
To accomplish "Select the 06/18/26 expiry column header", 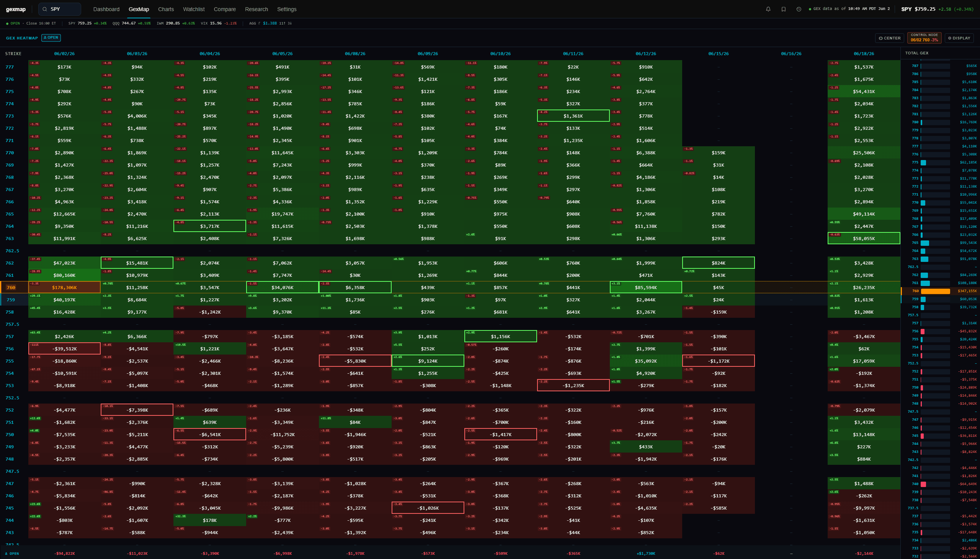I will pyautogui.click(x=864, y=54).
